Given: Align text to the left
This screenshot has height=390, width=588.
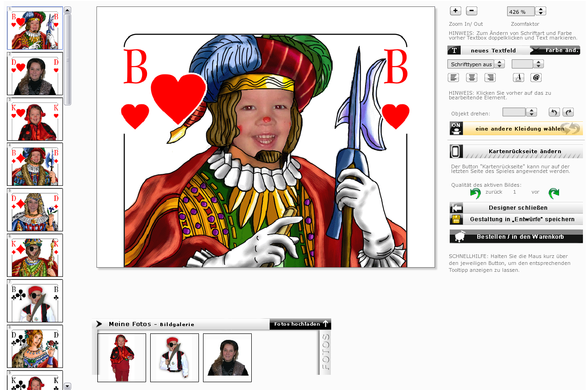Looking at the screenshot, I should pos(453,78).
